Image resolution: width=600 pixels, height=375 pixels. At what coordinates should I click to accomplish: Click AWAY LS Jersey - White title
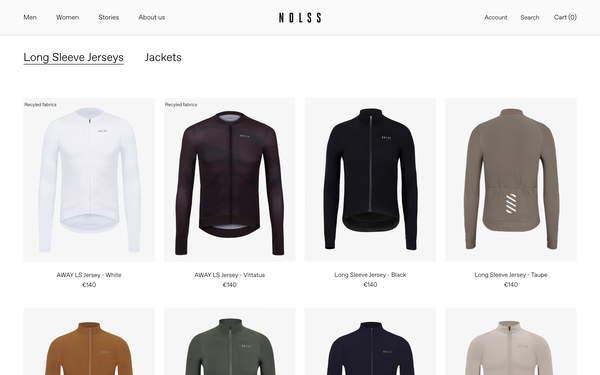pyautogui.click(x=89, y=275)
